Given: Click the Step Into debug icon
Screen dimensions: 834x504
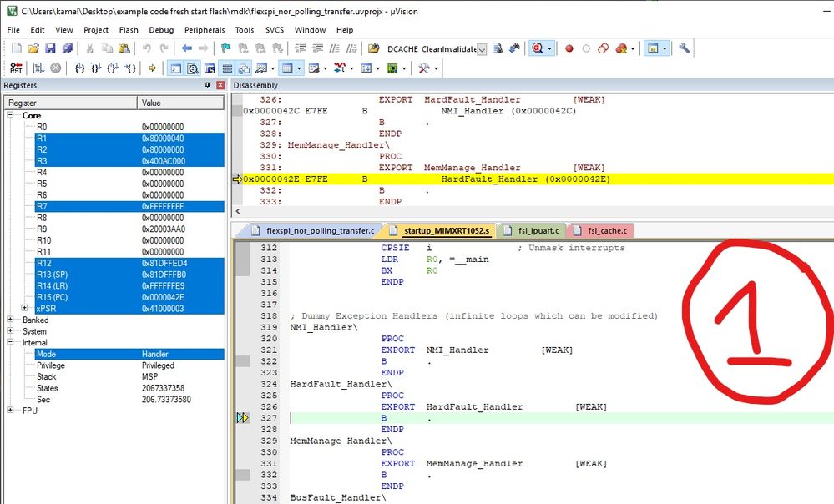Looking at the screenshot, I should 78,68.
